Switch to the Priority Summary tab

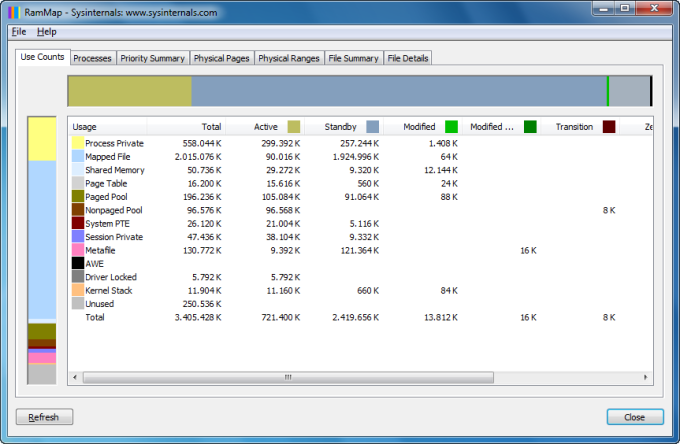(x=153, y=58)
